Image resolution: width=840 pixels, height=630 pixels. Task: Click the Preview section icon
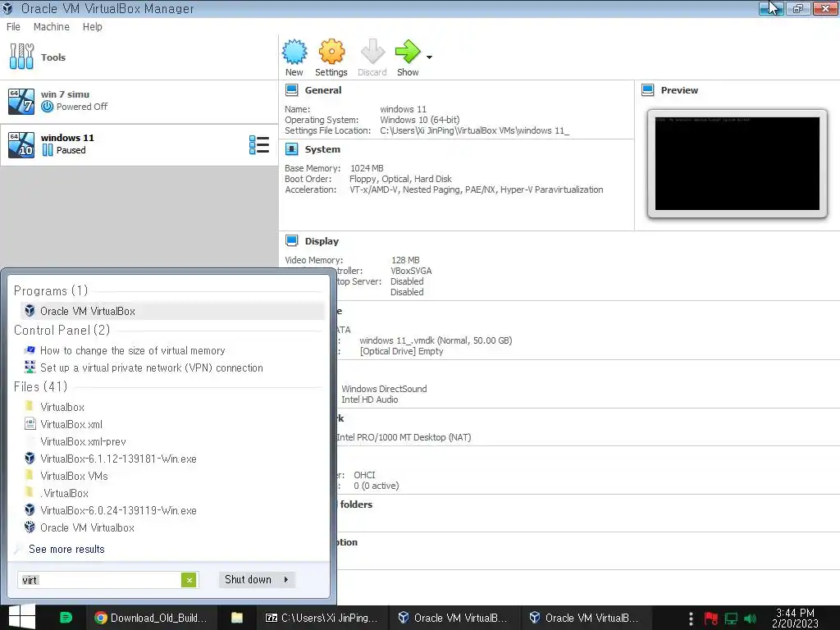(648, 90)
